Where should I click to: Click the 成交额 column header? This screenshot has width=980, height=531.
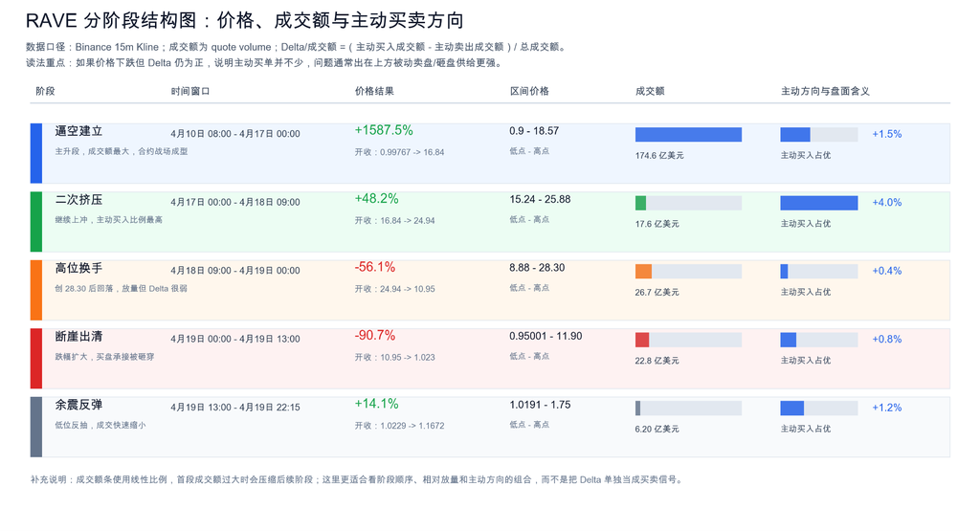650,91
